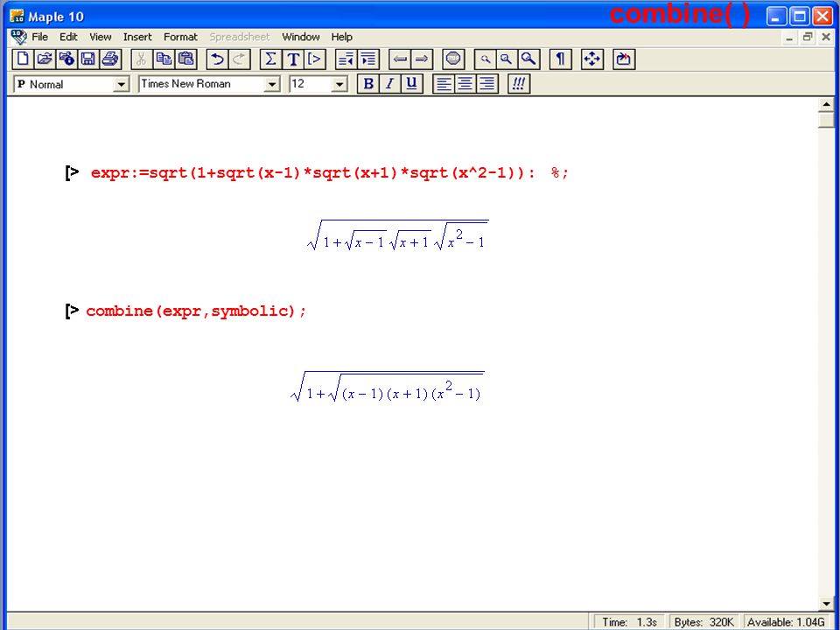
Task: Cut selection with the scissors icon
Action: [142, 59]
